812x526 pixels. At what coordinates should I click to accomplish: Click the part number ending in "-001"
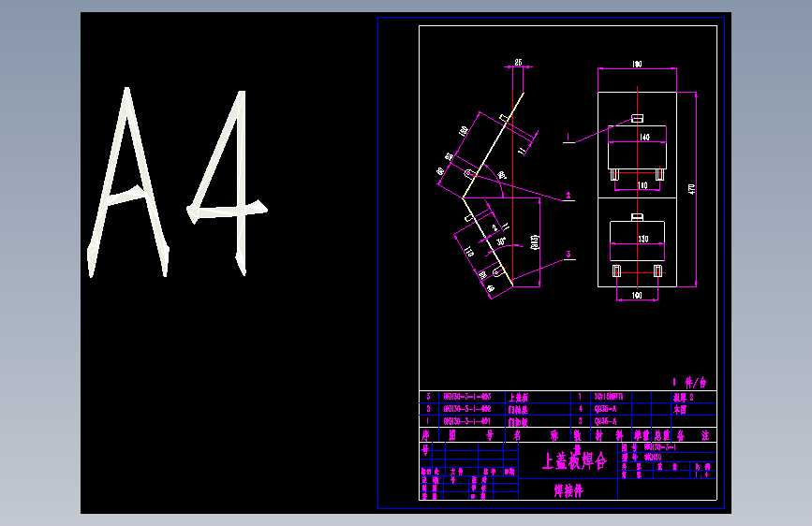tap(467, 421)
